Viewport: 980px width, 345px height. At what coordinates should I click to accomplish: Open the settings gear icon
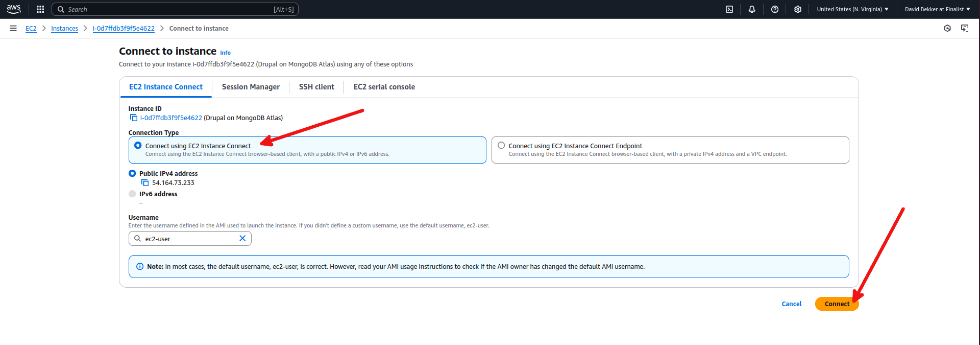(x=798, y=9)
